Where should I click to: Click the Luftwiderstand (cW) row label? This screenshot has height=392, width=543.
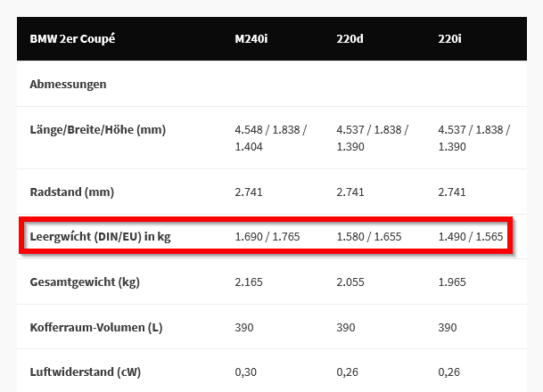click(x=85, y=372)
